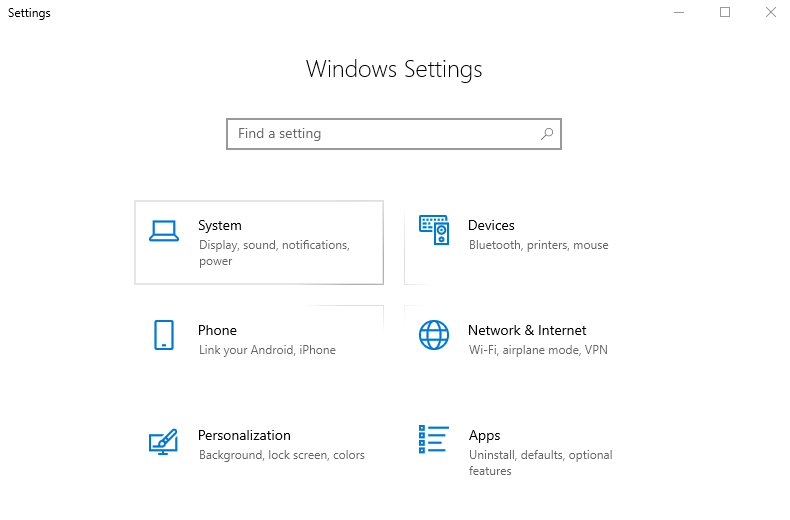The image size is (790, 520).
Task: Click the 'Windows Settings' page title
Action: (394, 70)
